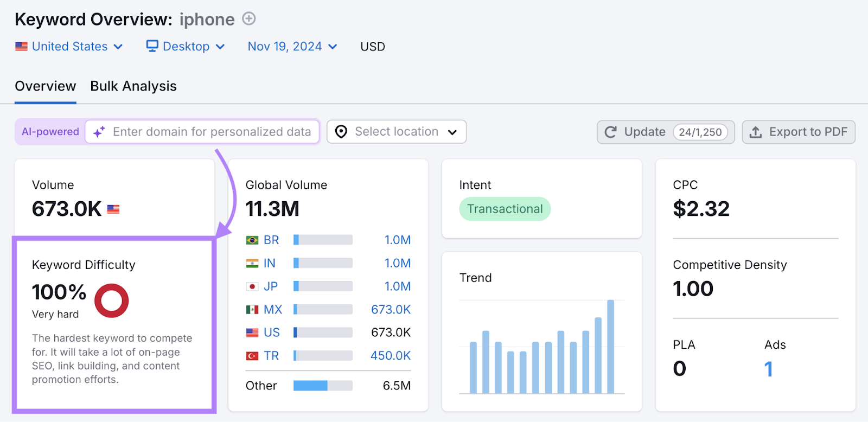Click the tallest bar in Trend chart
The height and width of the screenshot is (422, 868).
(x=610, y=346)
